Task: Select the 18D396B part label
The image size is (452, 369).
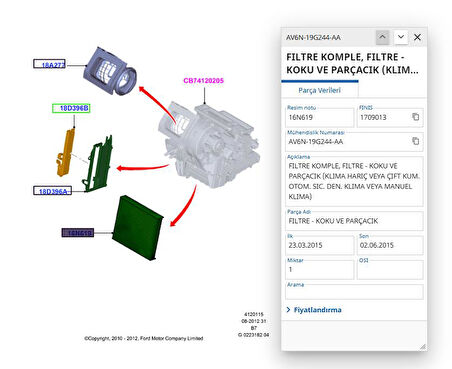Action: [x=71, y=108]
